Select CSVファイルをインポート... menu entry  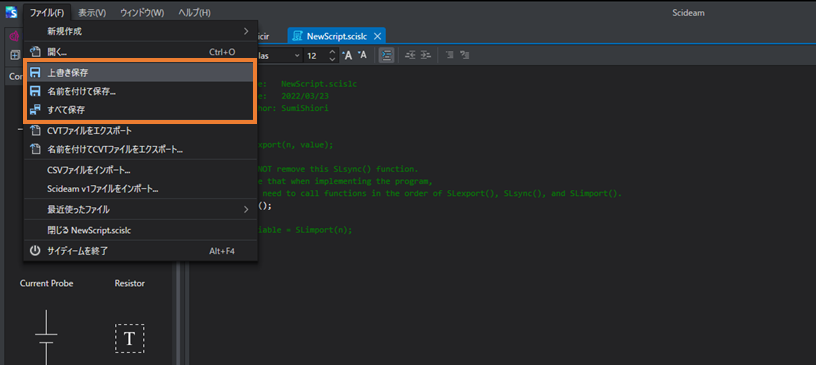[141, 170]
